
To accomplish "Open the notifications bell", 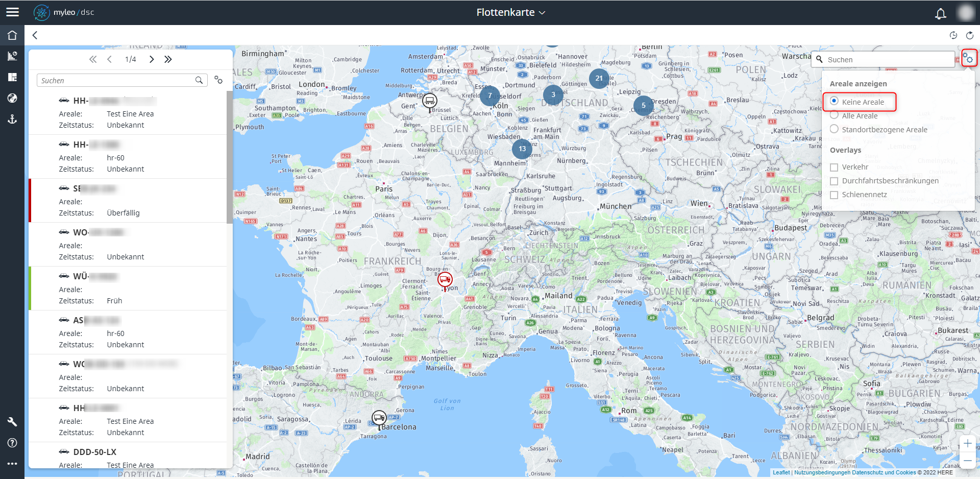I will coord(940,13).
